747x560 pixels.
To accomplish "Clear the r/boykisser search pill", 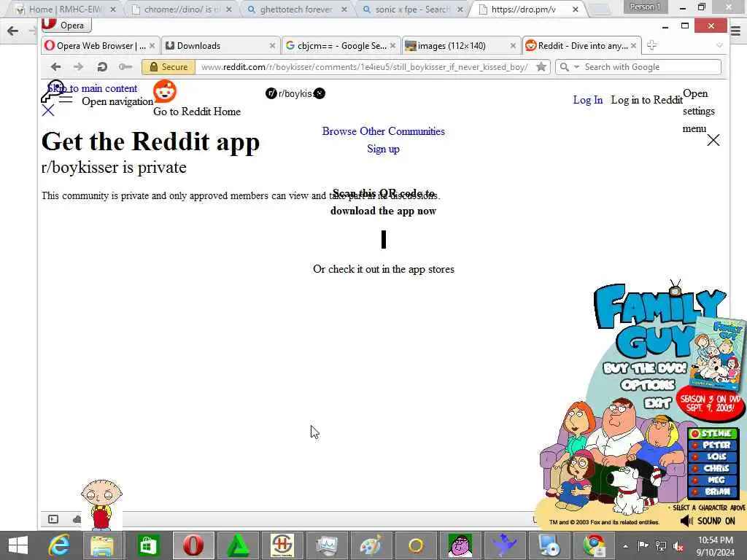I will [x=320, y=93].
